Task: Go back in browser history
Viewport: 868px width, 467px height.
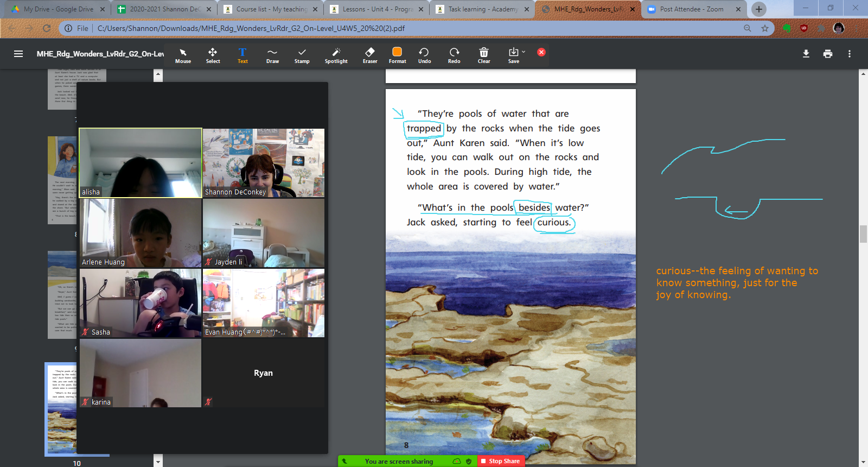Action: (x=12, y=28)
